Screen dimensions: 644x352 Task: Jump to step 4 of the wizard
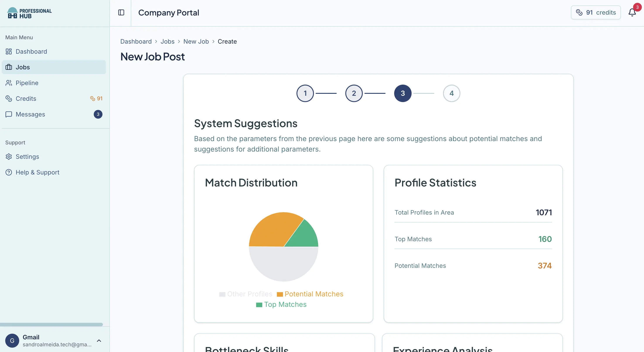tap(451, 93)
